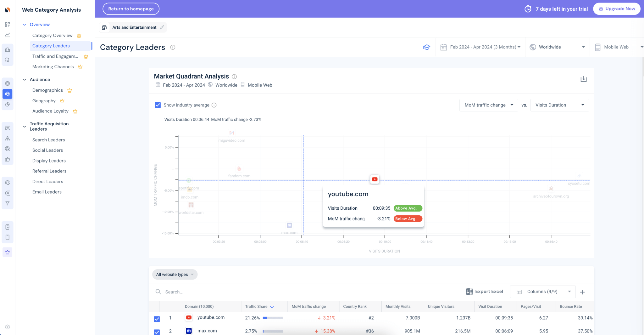Screen dimensions: 644x335
Task: Open the pie chart sidebar icon
Action: pyautogui.click(x=8, y=104)
